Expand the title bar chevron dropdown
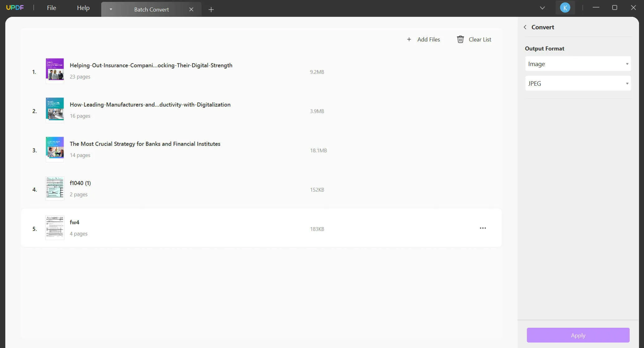 542,8
